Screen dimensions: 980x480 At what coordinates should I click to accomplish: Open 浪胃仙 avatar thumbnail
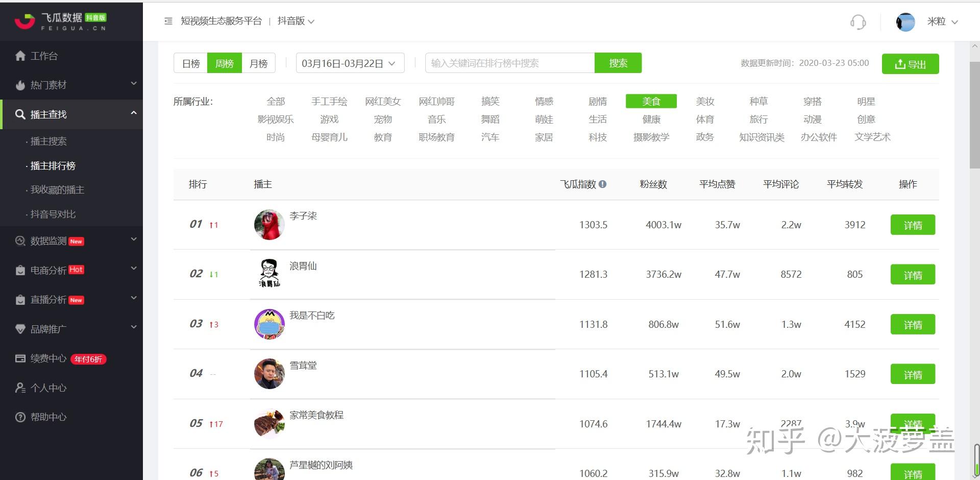click(x=269, y=274)
